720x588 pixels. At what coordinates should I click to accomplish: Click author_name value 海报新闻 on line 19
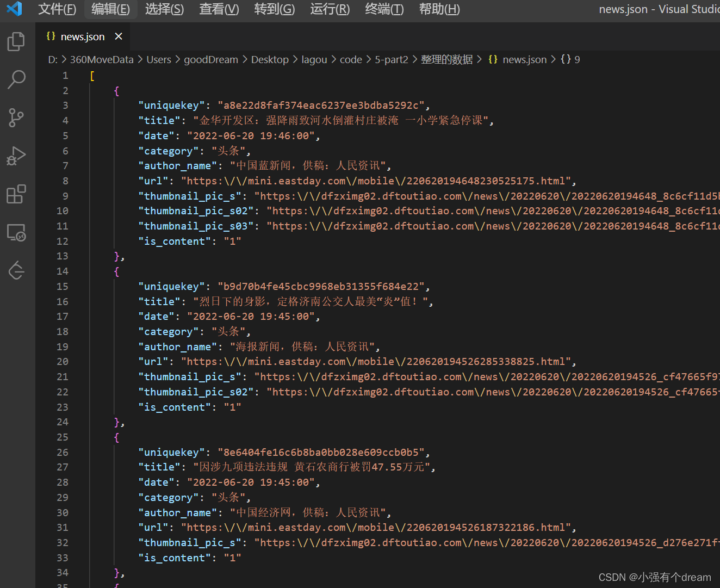(x=258, y=347)
